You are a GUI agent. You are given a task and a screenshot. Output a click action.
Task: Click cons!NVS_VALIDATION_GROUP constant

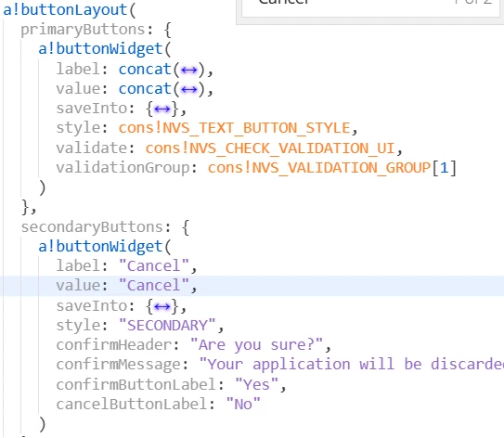coord(319,168)
